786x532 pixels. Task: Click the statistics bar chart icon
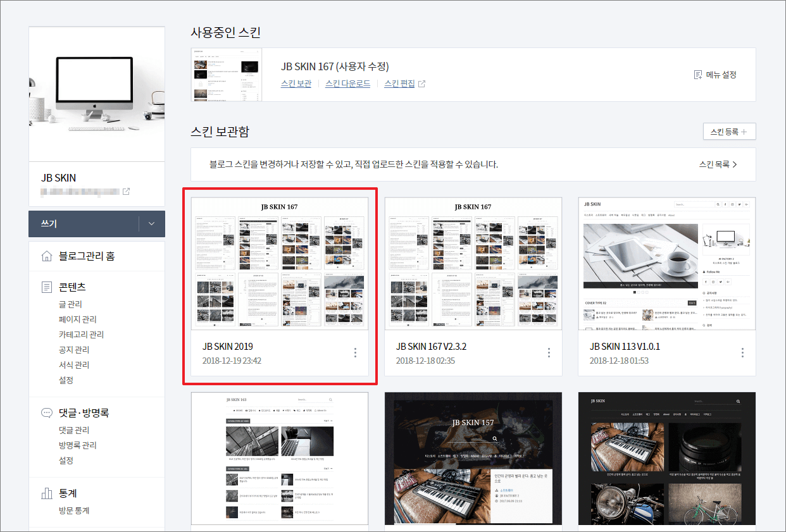click(46, 493)
